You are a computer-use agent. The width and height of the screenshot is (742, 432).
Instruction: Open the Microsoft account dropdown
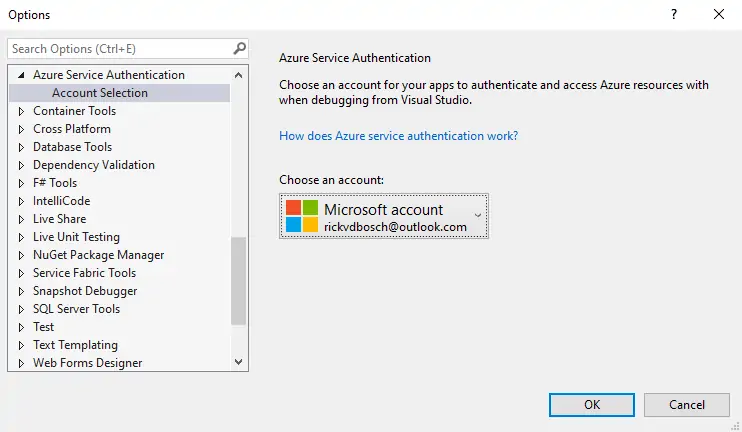[384, 216]
